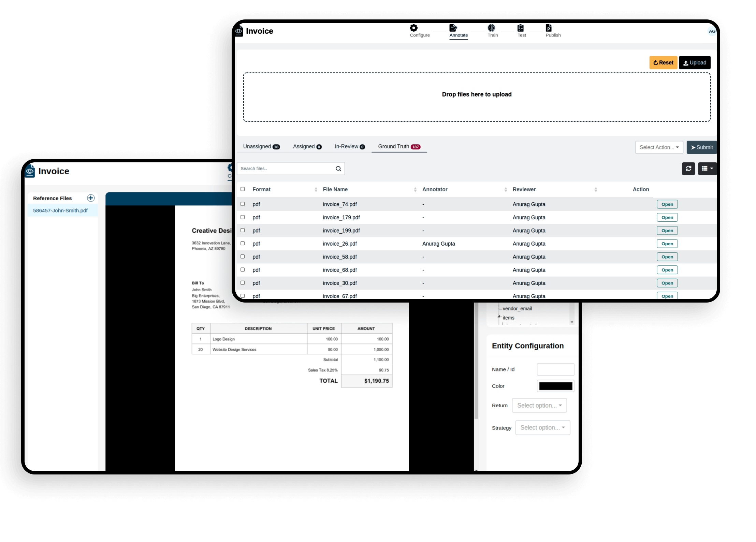Click the Reference Files heading
This screenshot has height=542, width=756.
(x=52, y=198)
